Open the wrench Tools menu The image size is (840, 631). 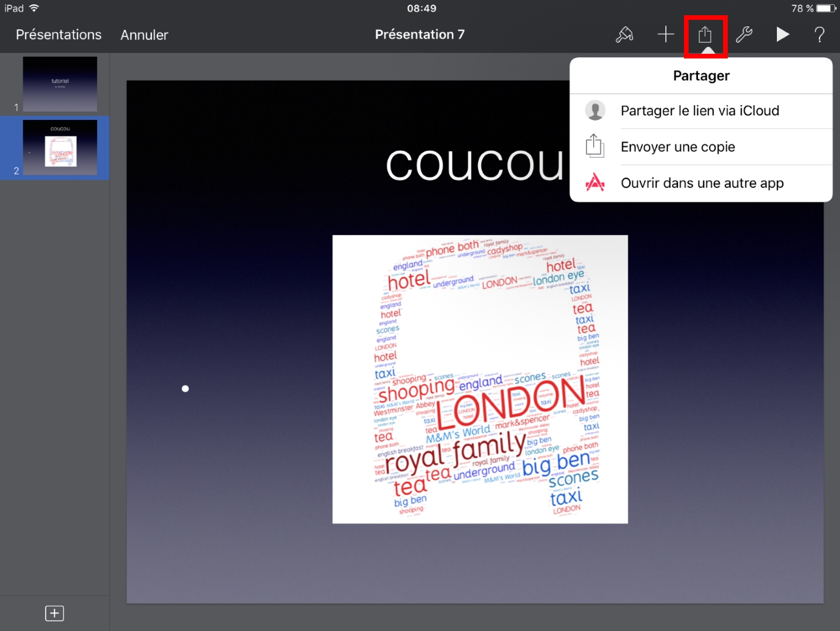click(x=744, y=35)
